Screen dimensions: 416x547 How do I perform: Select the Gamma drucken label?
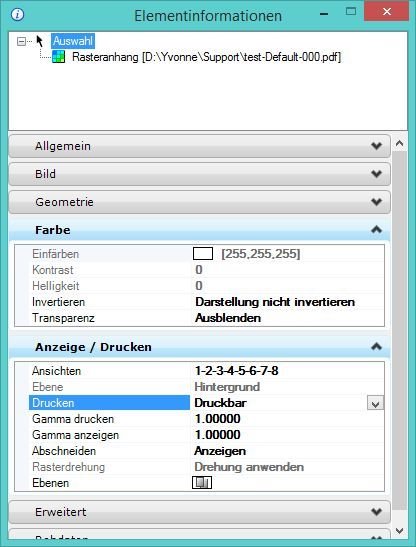(x=73, y=419)
